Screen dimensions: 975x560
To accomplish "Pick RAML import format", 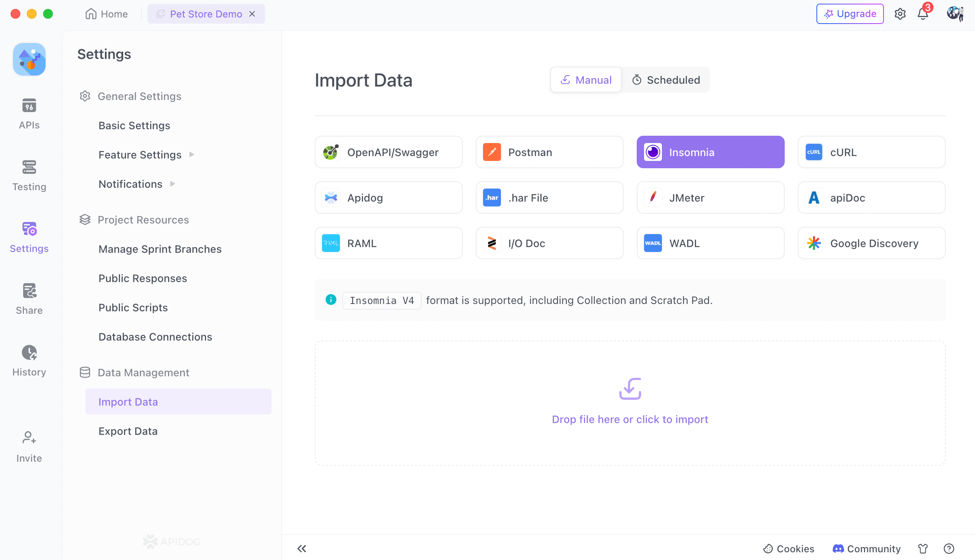I will tap(388, 243).
